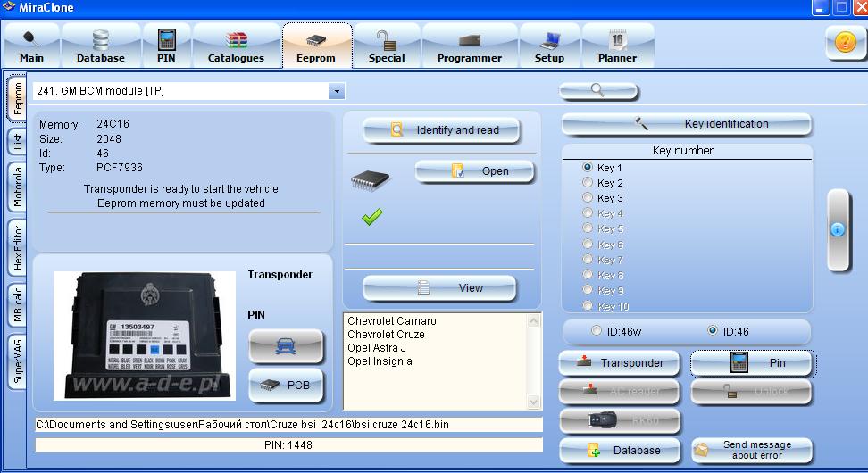Click the magnifier search button
The image size is (868, 473).
click(597, 90)
